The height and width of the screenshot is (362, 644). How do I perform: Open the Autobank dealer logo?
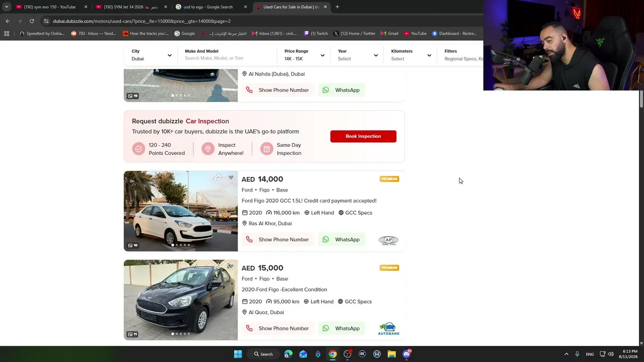click(388, 329)
